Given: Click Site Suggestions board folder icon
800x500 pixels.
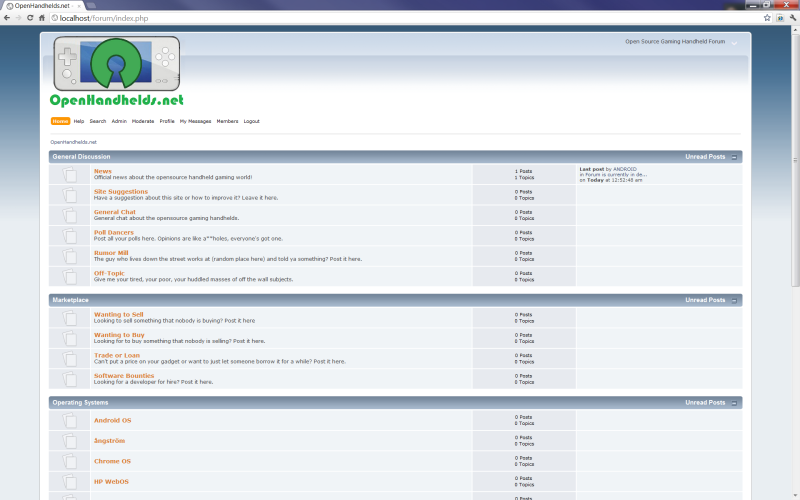Looking at the screenshot, I should [69, 195].
